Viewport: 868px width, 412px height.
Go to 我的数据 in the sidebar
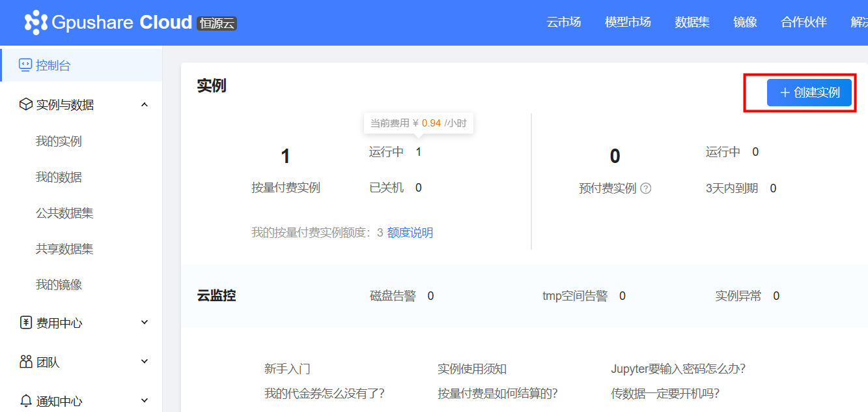[59, 177]
